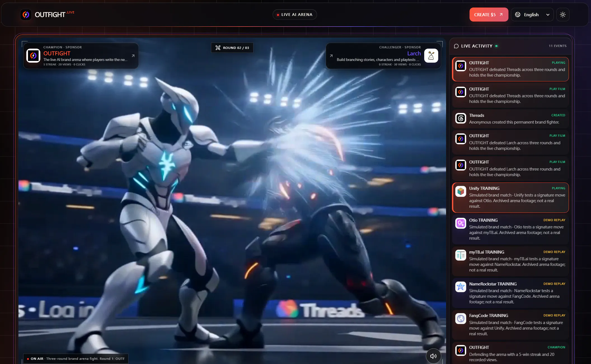Click the OUTFIGHT icon in the CHAMPION event
This screenshot has width=591, height=364.
(x=461, y=350)
